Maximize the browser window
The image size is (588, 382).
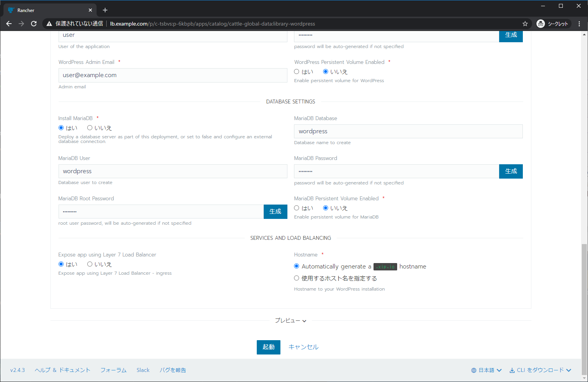click(561, 6)
